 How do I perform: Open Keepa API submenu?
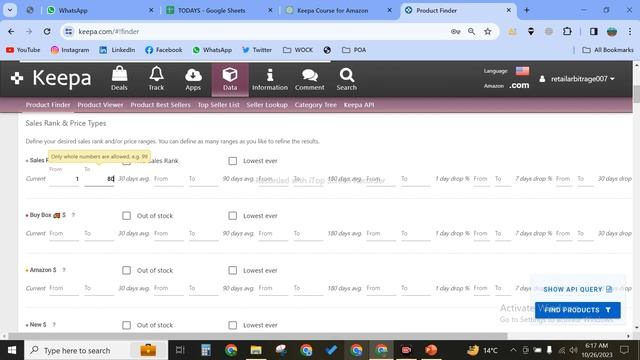pyautogui.click(x=359, y=105)
